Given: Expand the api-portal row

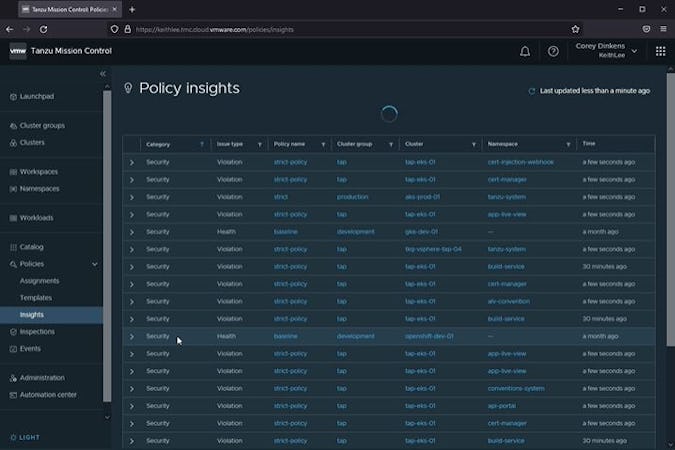Looking at the screenshot, I should click(132, 406).
